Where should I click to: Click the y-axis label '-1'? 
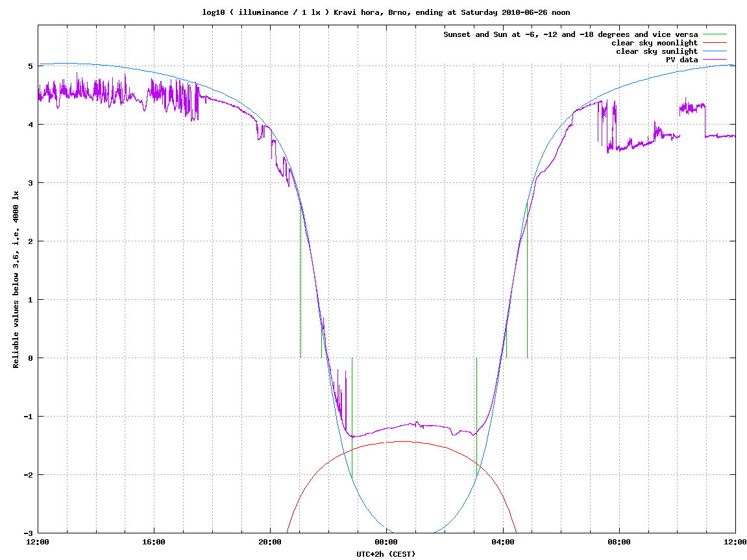tap(29, 417)
